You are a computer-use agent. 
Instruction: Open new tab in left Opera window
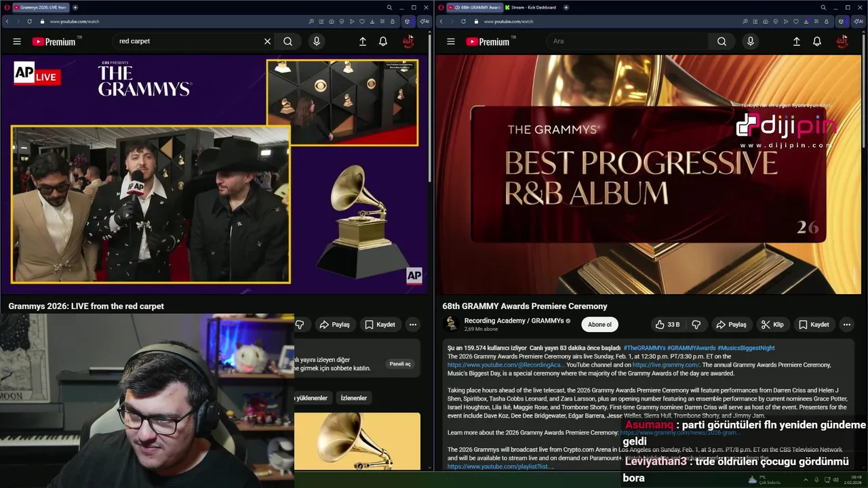tap(75, 7)
